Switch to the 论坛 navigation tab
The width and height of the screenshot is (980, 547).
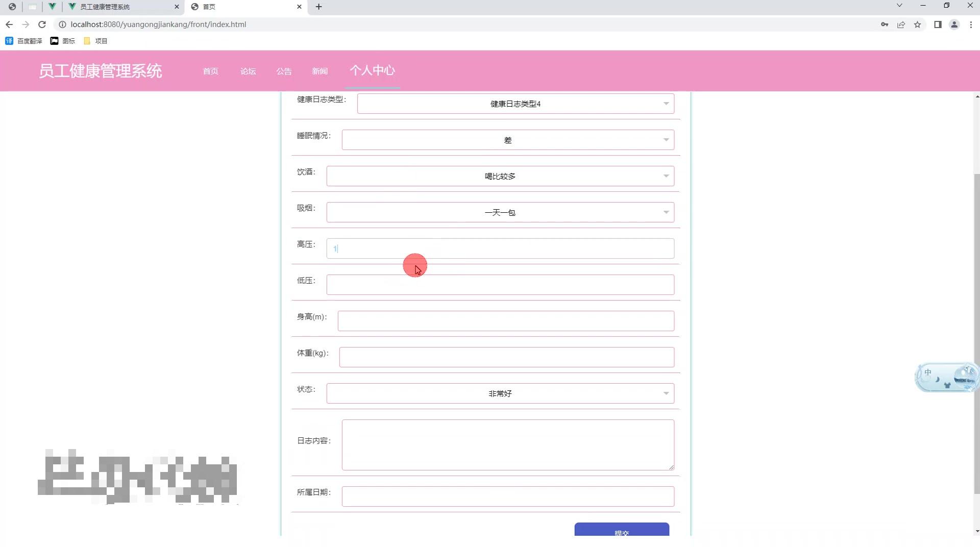click(x=248, y=71)
